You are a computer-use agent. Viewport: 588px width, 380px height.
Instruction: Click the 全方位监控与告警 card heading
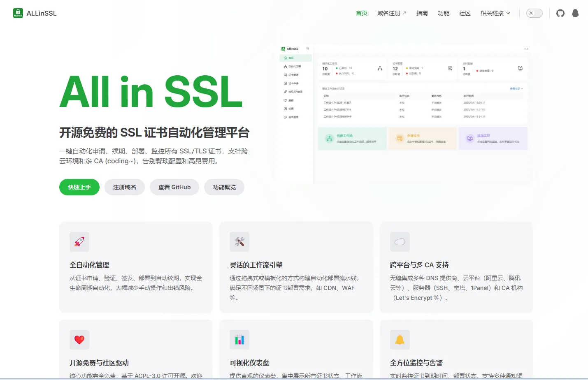tap(416, 363)
